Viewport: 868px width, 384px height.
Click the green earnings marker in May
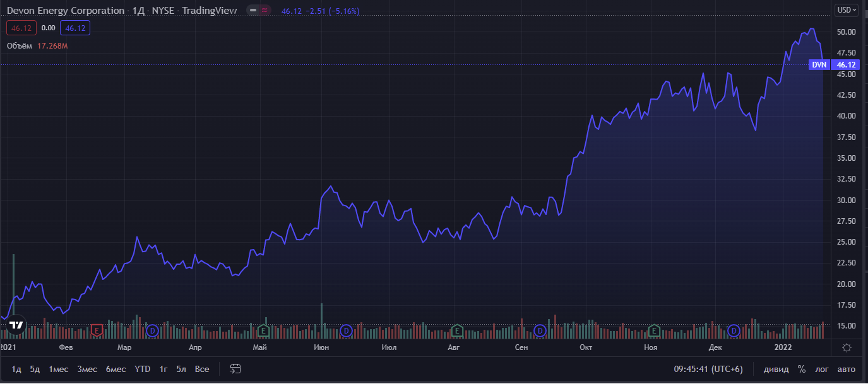tap(264, 330)
